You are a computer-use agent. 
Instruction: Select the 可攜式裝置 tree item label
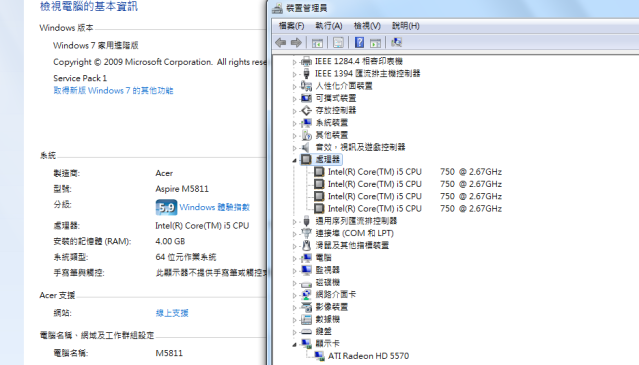[336, 98]
